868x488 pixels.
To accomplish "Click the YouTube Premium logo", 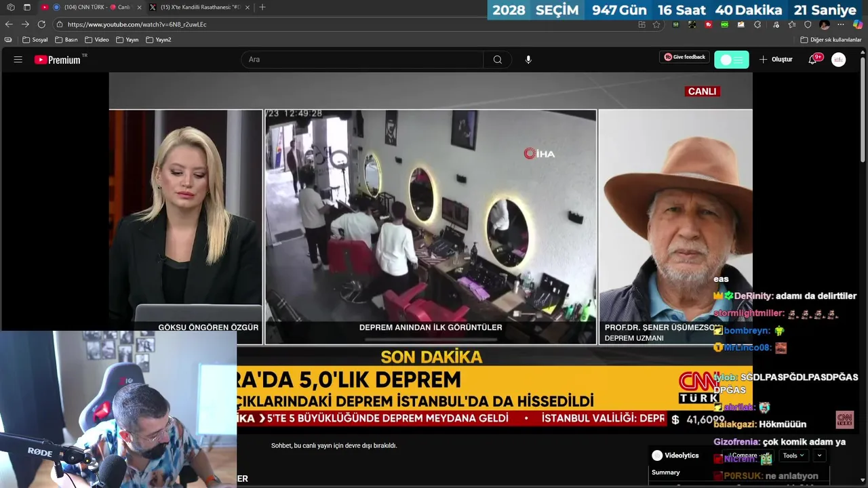I will [58, 60].
